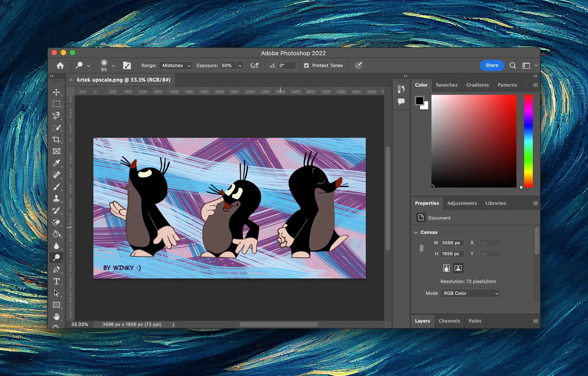Uncheck the Protect Tones checkbox
The width and height of the screenshot is (588, 376).
(306, 65)
